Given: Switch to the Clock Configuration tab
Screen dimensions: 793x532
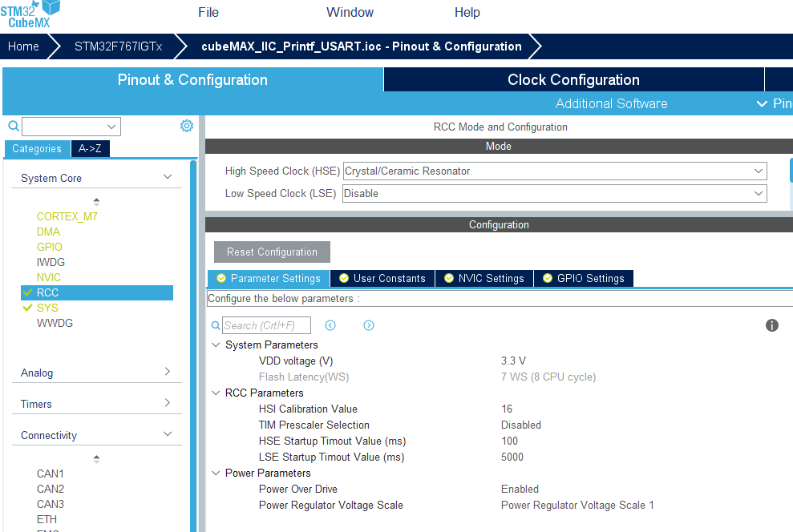Looking at the screenshot, I should point(573,79).
